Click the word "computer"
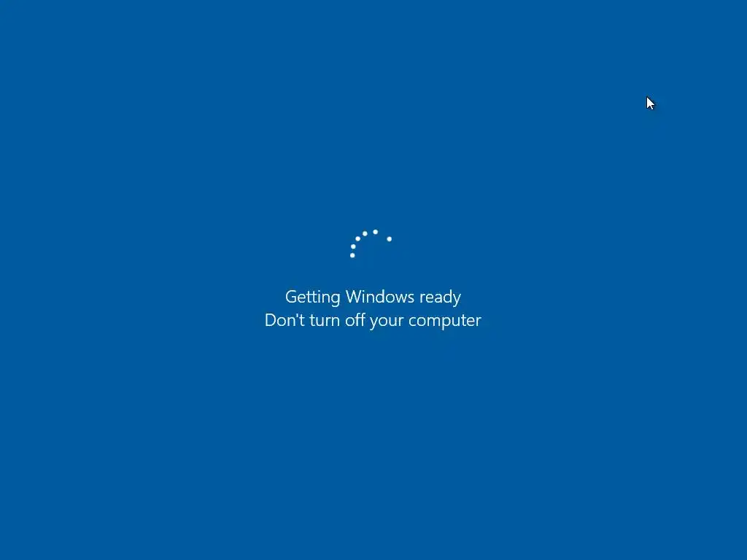Viewport: 747px width, 560px height. click(444, 322)
